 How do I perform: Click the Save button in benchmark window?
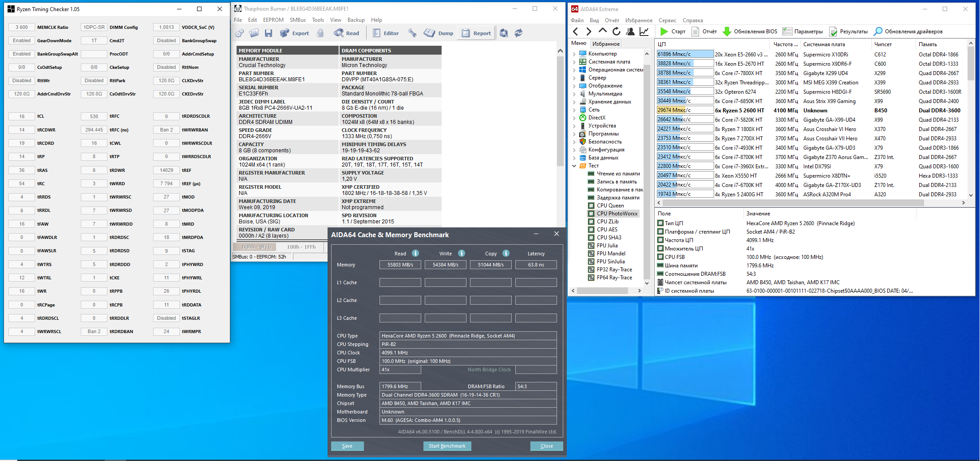[347, 446]
